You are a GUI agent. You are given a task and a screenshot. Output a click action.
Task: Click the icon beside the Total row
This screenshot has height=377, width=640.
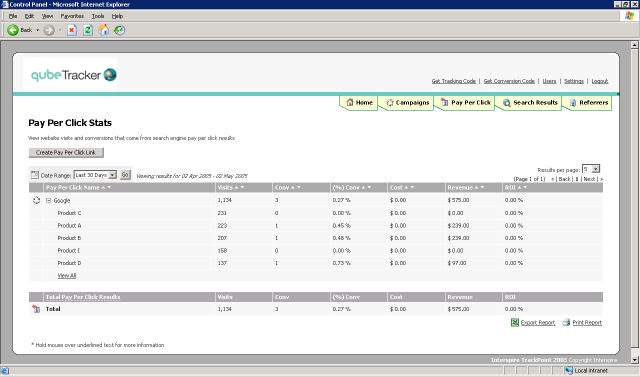[x=36, y=309]
